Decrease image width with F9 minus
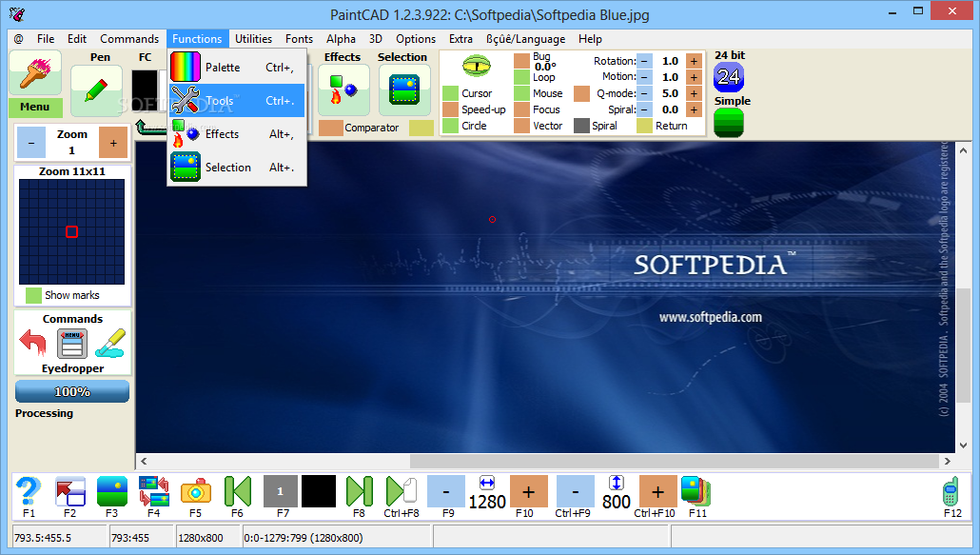This screenshot has width=980, height=555. click(x=446, y=491)
